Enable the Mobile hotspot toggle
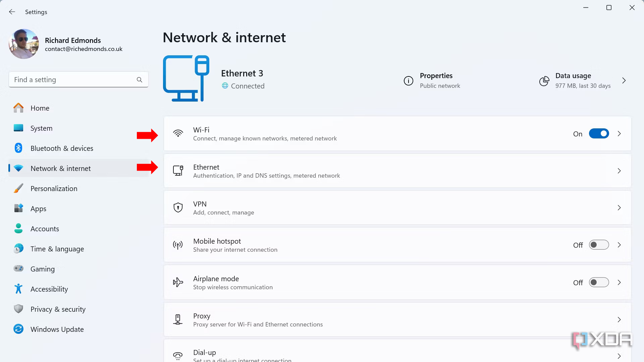 (599, 245)
